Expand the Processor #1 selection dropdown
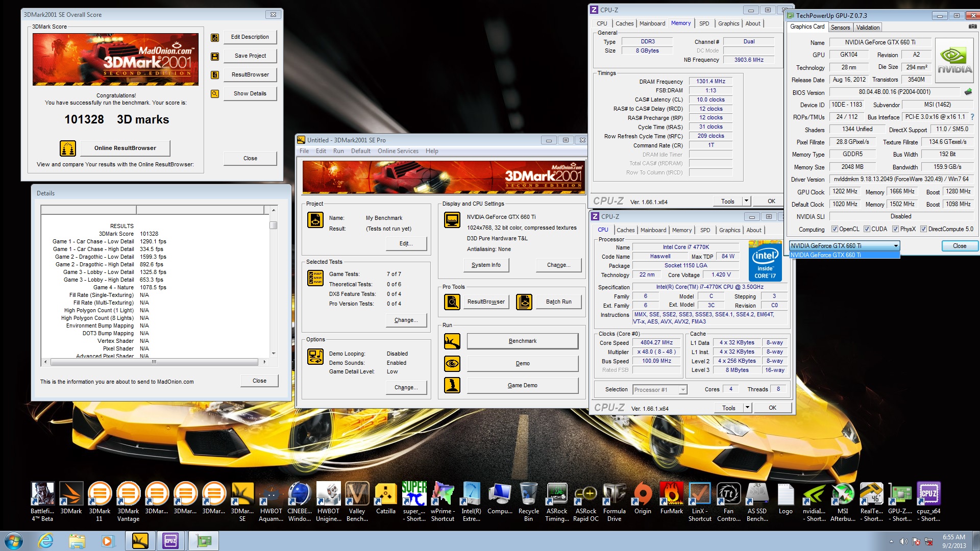The height and width of the screenshot is (551, 980). pos(682,390)
